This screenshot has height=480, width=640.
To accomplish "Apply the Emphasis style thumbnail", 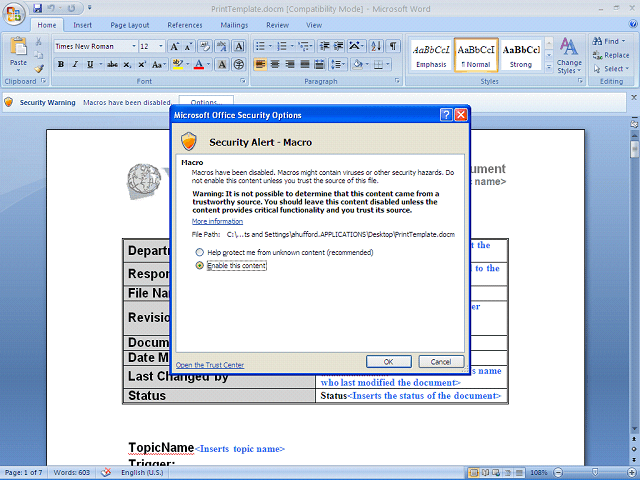I will 431,56.
